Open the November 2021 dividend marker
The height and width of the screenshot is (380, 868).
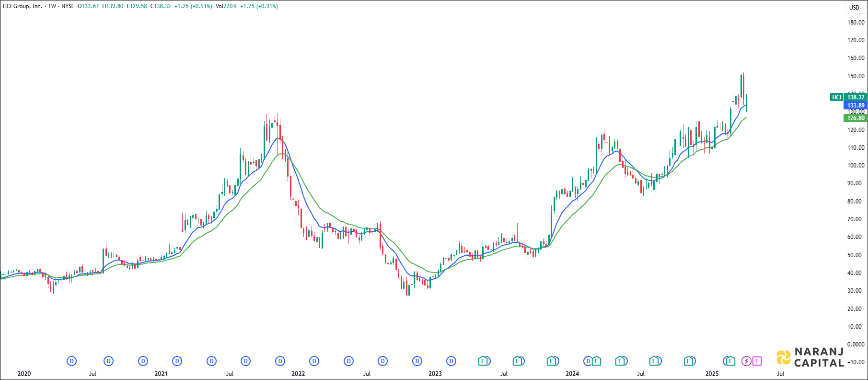coord(280,361)
